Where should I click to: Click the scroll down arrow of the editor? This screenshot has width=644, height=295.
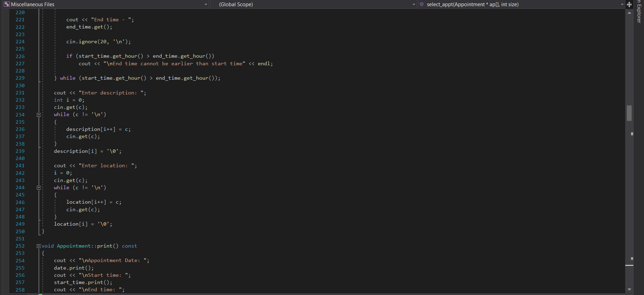[x=629, y=290]
